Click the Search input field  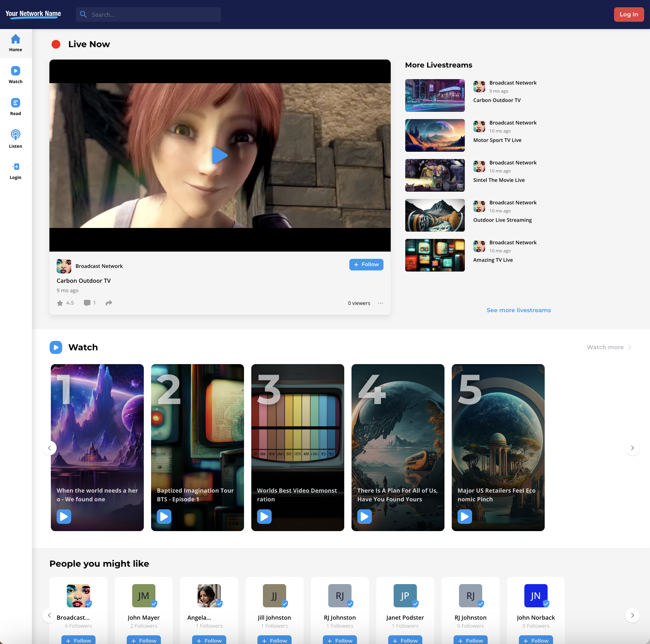click(153, 15)
